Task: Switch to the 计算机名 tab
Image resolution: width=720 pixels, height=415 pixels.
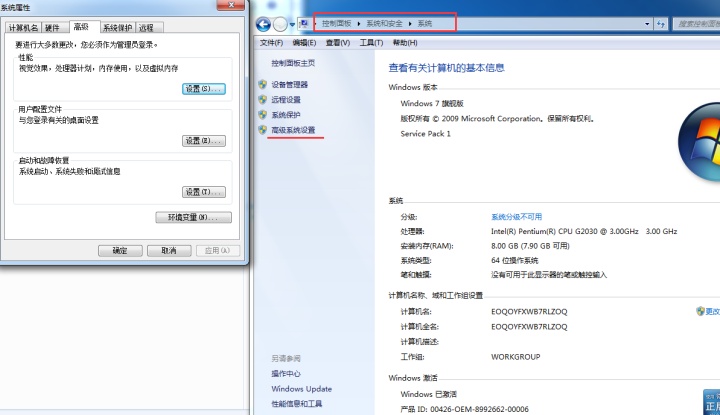Action: (23, 28)
